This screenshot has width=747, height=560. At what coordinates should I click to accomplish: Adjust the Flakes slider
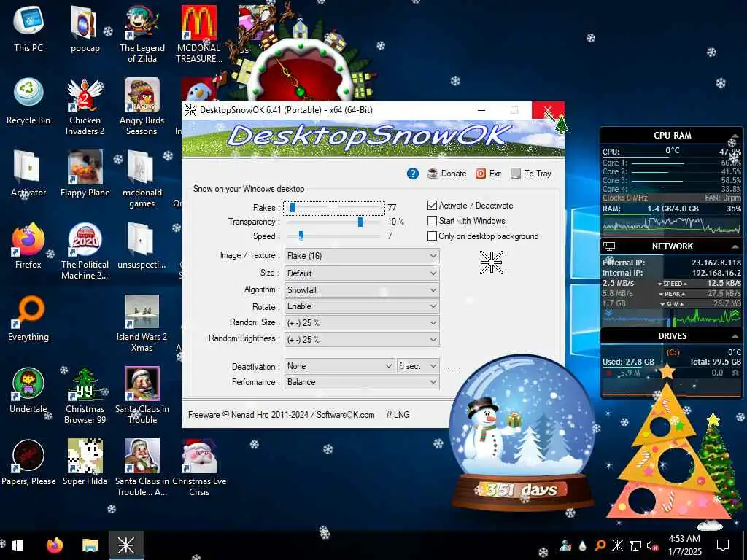(x=333, y=208)
